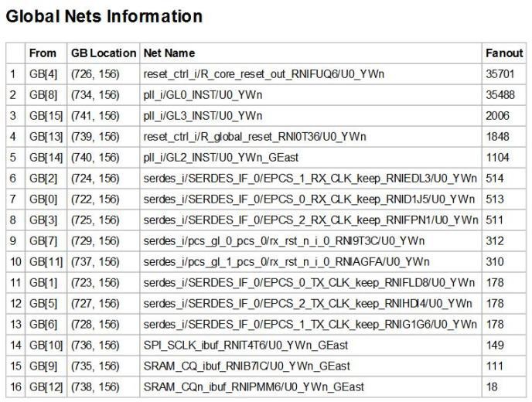Image resolution: width=532 pixels, height=402 pixels.
Task: Click the Global Nets Information heading
Action: (104, 16)
